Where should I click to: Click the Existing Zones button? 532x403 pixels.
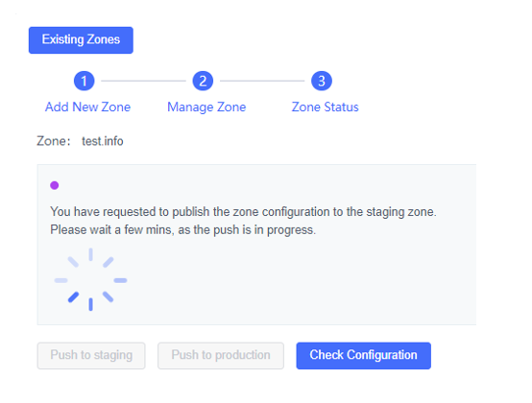(81, 40)
